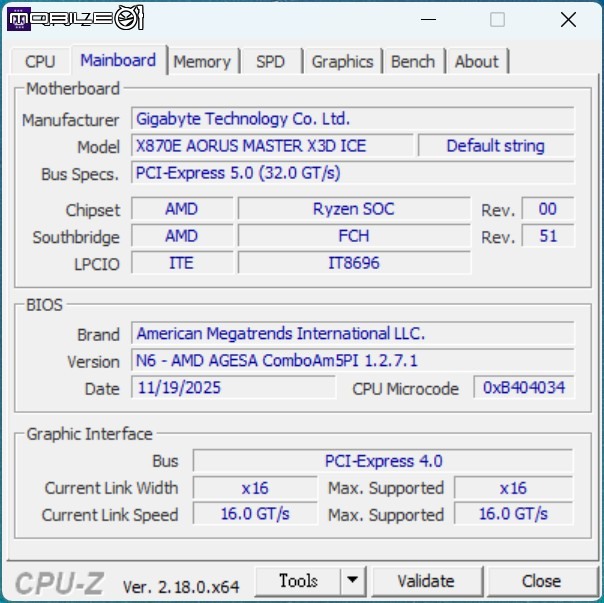Click Current Link Speed 16.0 GT/s value
The width and height of the screenshot is (604, 603).
pyautogui.click(x=255, y=514)
